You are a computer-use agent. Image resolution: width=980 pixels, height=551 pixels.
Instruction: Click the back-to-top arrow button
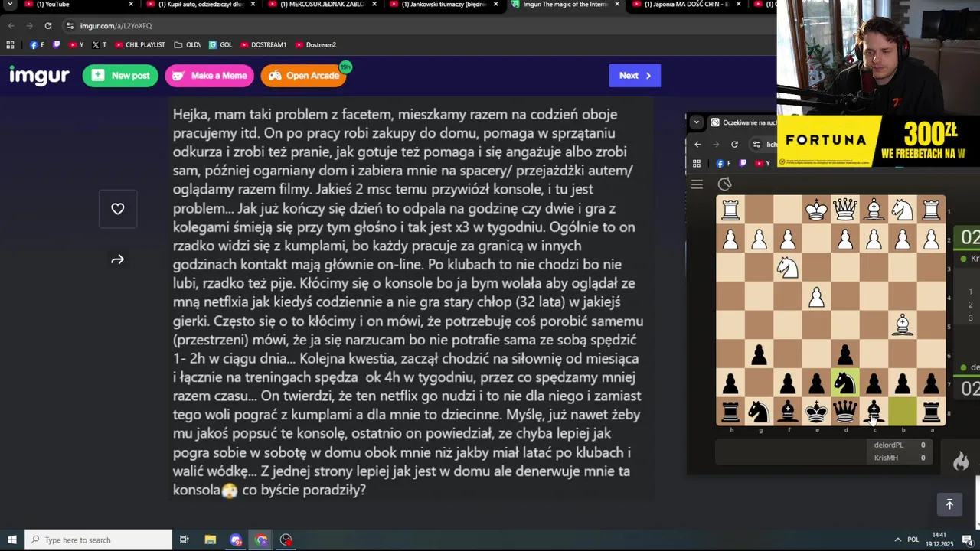pyautogui.click(x=949, y=504)
